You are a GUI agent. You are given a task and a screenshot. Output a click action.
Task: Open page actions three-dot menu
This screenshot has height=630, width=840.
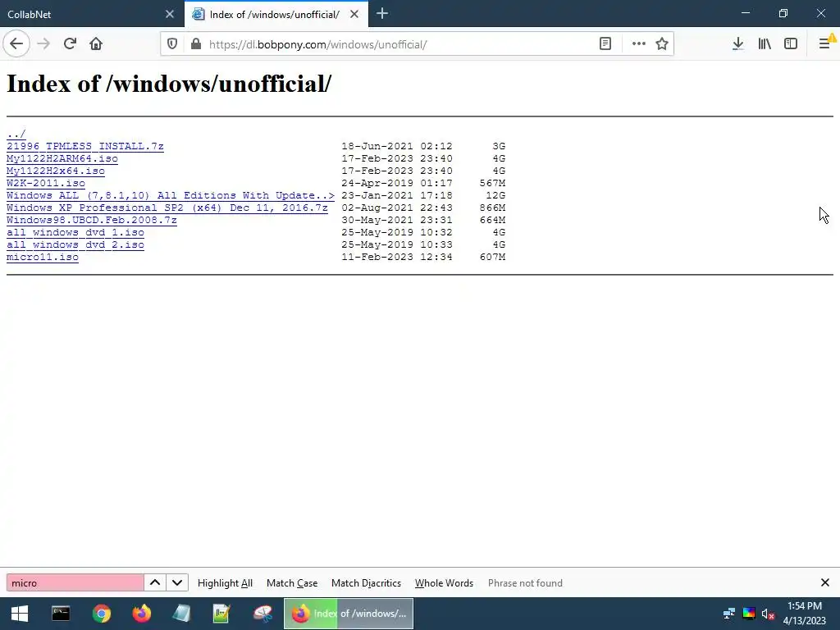638,44
